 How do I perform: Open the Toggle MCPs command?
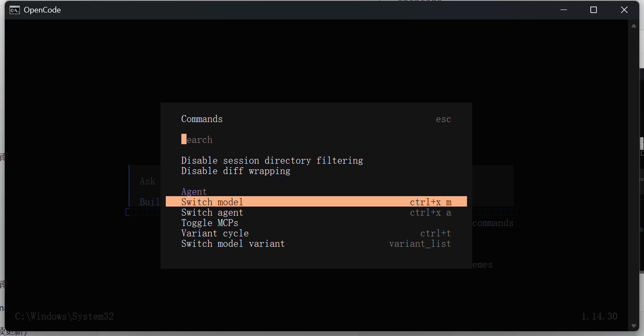(x=316, y=223)
